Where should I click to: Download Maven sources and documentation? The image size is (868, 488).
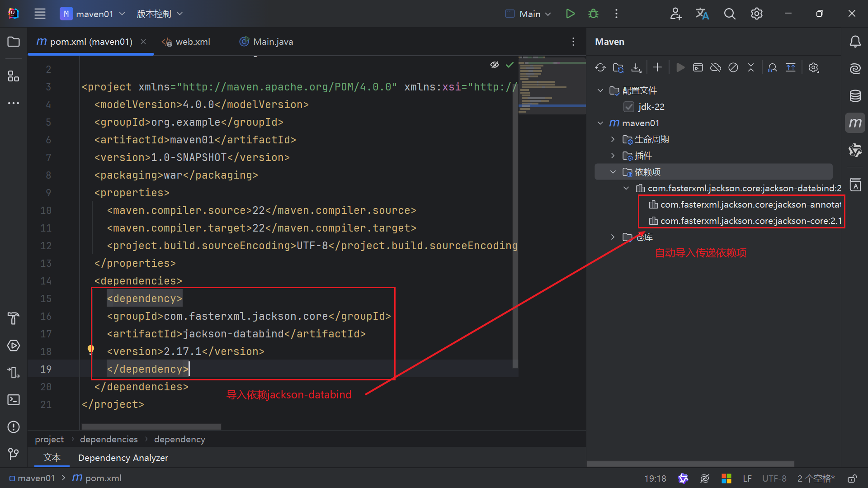(x=636, y=67)
